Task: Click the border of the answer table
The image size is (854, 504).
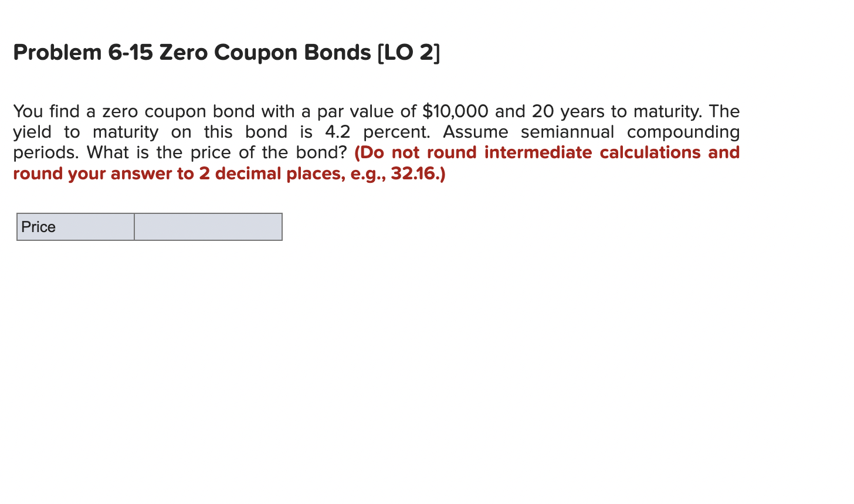Action: point(149,213)
